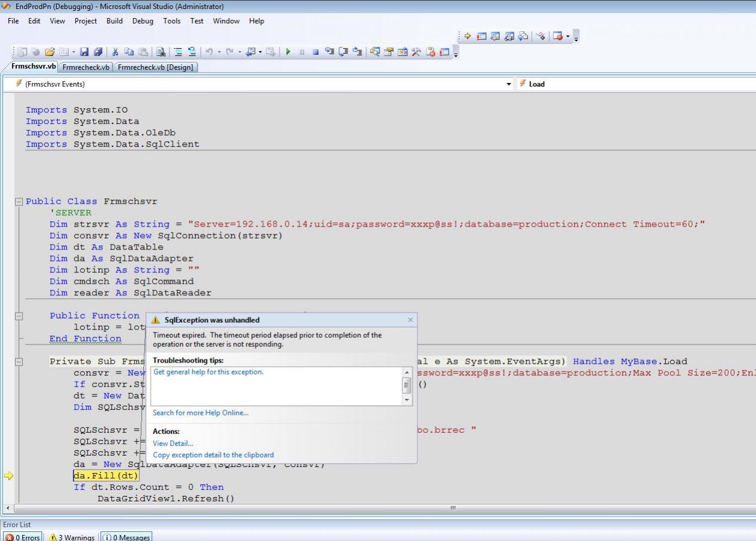Screen dimensions: 756x541
Task: Click Search for more Help Online link
Action: tap(200, 412)
